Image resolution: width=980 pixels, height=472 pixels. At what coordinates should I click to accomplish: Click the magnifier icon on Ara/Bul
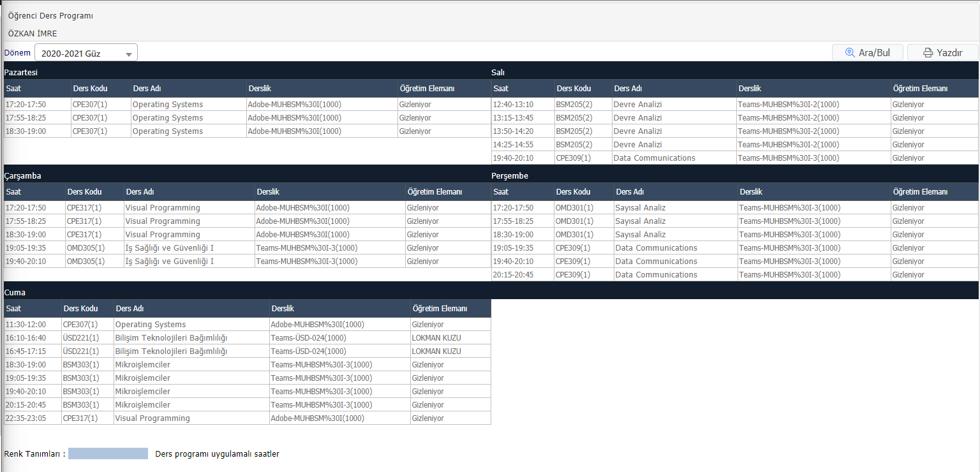[850, 53]
